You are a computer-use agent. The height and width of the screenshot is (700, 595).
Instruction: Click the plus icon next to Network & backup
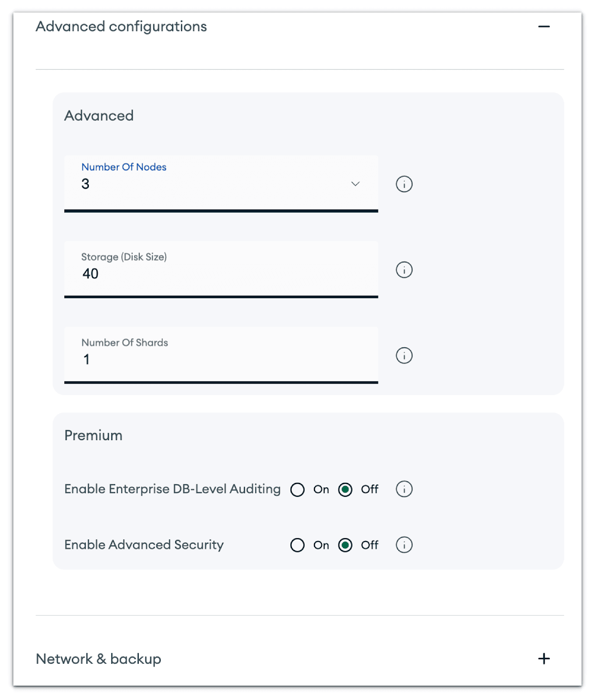tap(544, 658)
